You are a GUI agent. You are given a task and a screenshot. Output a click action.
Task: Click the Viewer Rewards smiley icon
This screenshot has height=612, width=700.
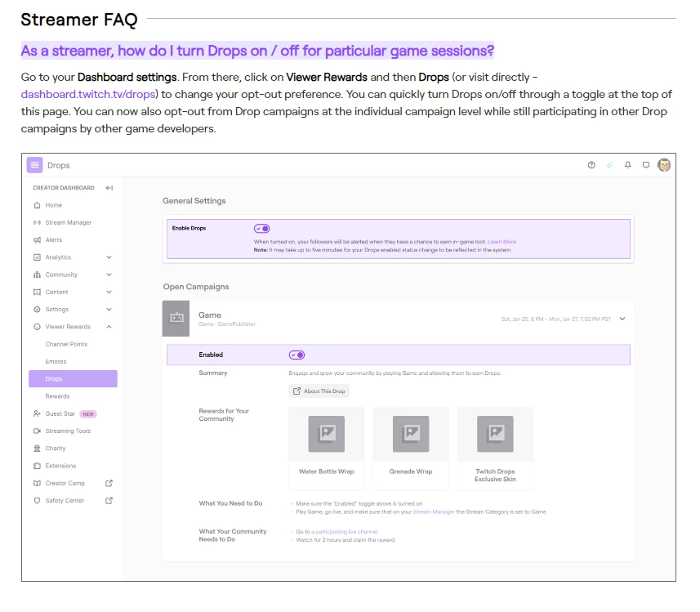click(x=37, y=327)
